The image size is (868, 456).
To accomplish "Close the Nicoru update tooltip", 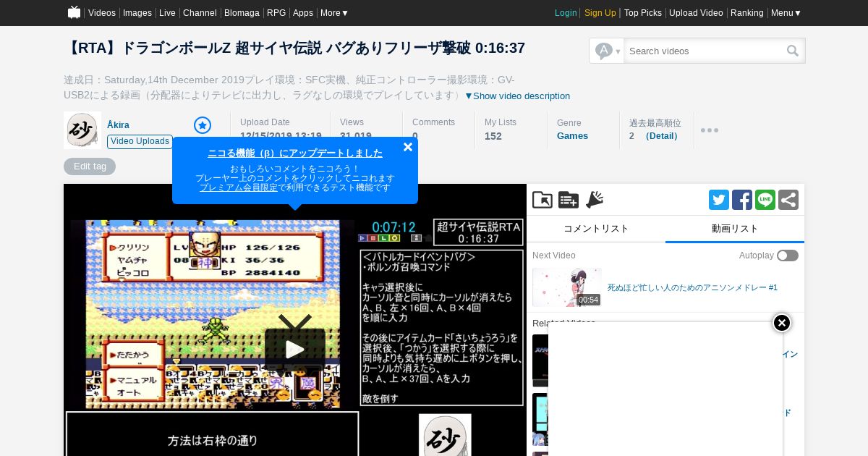I will pos(408,147).
